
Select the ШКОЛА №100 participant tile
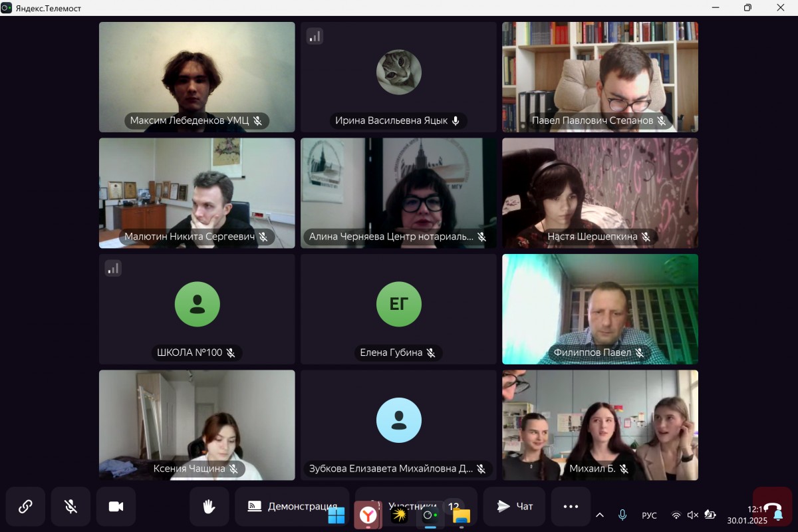197,309
